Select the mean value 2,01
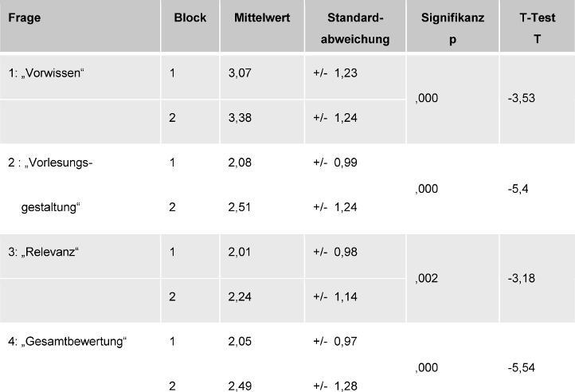The height and width of the screenshot is (392, 575). tap(239, 253)
